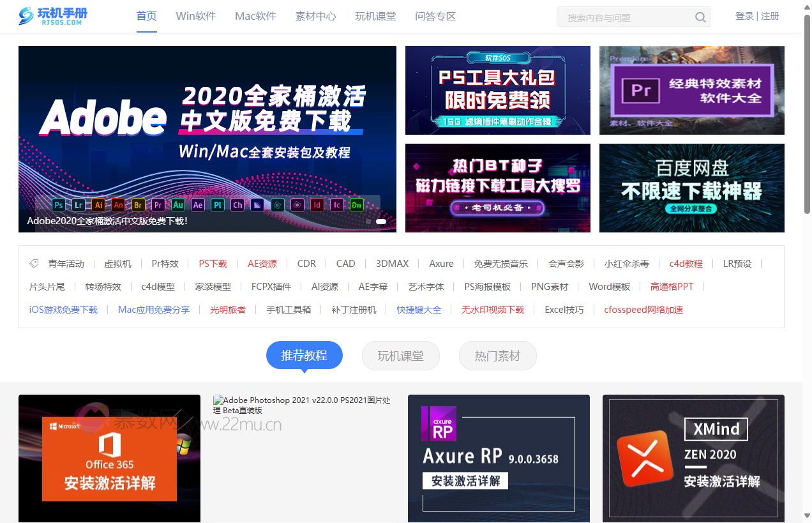Switch slides using the carousel dot indicator
Screen dimensions: 812x523
381,222
